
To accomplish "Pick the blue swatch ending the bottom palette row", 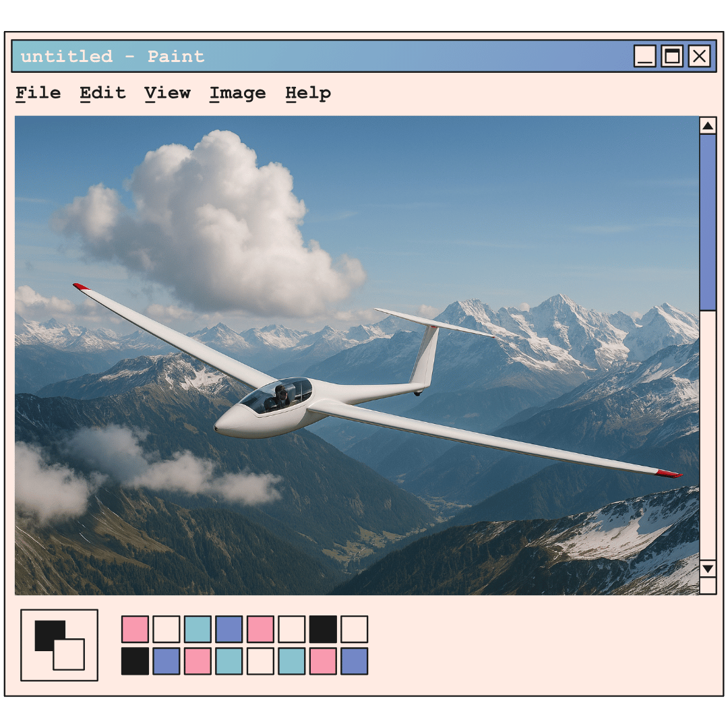I will point(355,661).
